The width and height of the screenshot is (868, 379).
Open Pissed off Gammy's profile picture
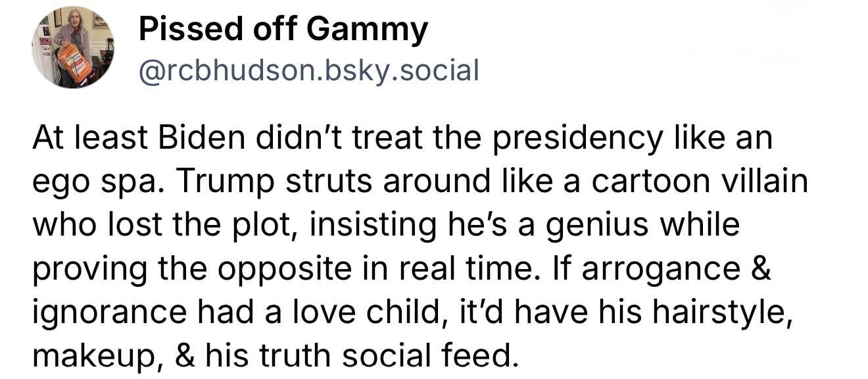(x=73, y=47)
